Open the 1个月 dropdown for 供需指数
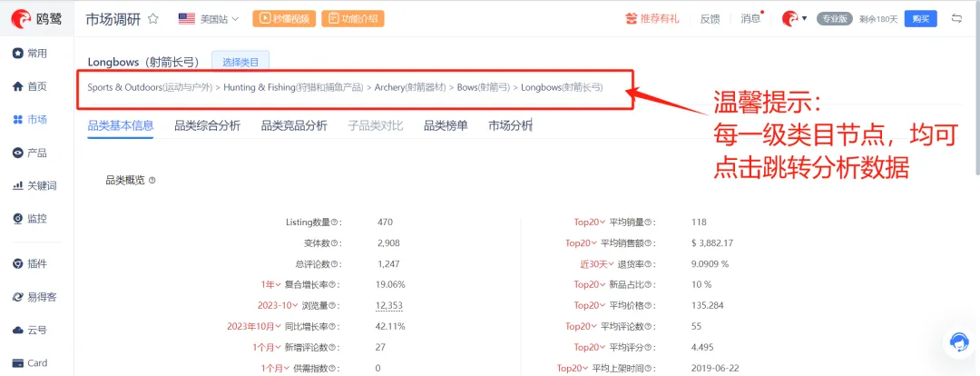This screenshot has height=376, width=980. 276,368
